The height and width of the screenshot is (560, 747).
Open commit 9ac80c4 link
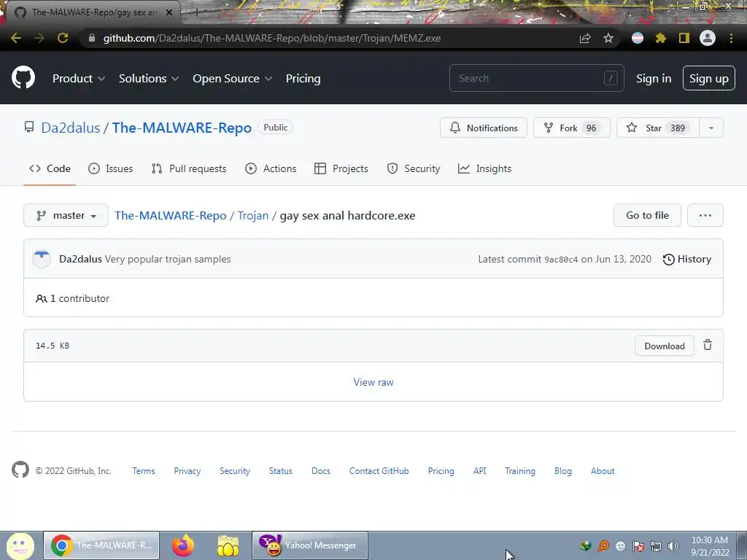(561, 260)
